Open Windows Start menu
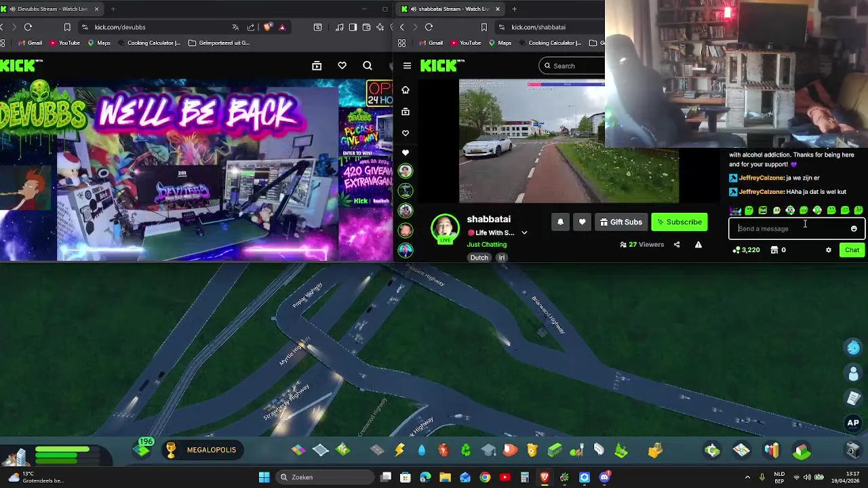Viewport: 868px width, 488px height. pyautogui.click(x=264, y=477)
